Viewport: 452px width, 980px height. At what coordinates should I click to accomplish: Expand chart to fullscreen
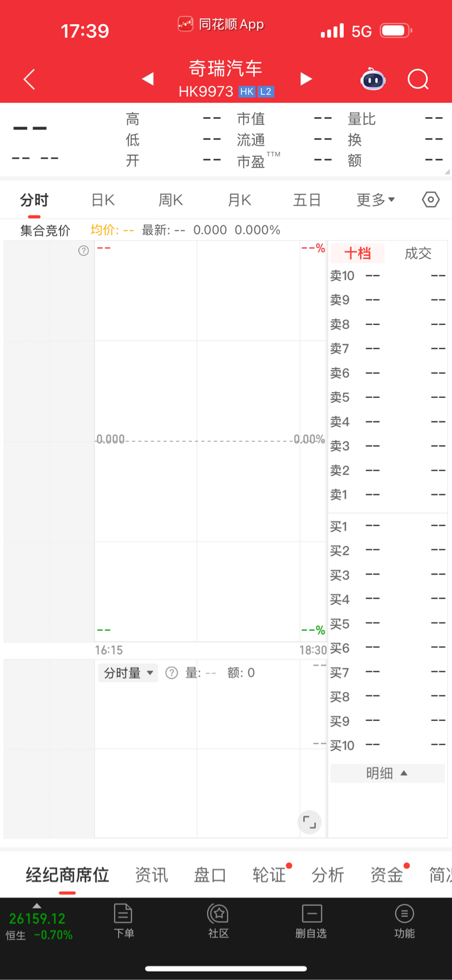coord(310,822)
